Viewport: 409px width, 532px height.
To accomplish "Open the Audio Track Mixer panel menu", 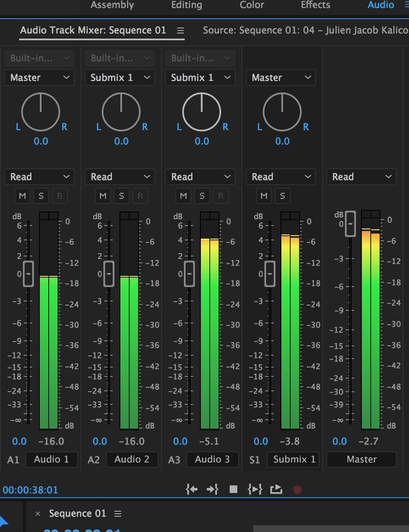I will (180, 31).
